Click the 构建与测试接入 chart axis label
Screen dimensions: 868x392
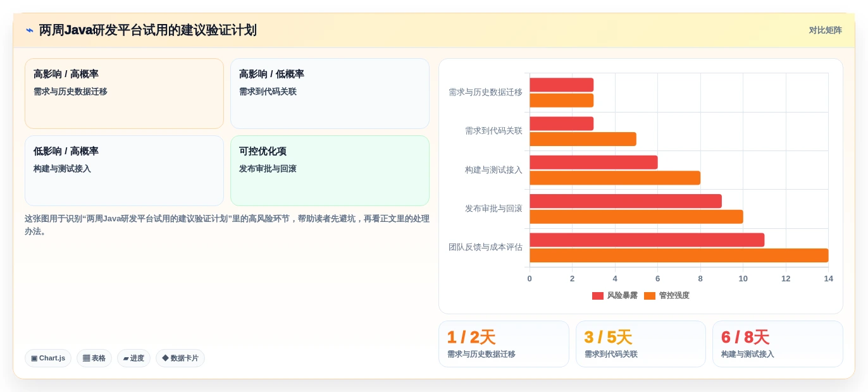[x=493, y=170]
